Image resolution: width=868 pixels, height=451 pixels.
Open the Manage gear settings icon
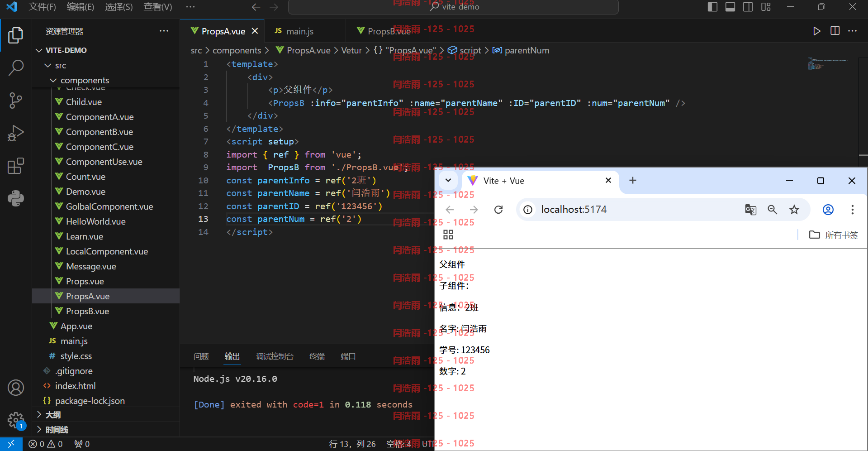[16, 420]
